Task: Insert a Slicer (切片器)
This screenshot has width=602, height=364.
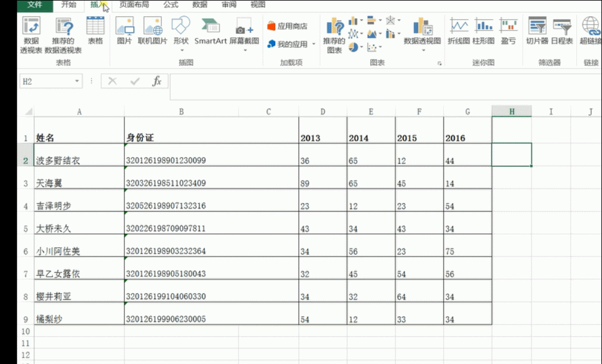Action: click(x=537, y=30)
